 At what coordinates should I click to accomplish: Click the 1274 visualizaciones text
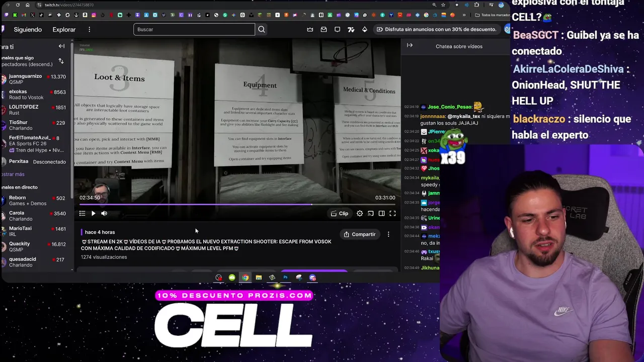[104, 257]
